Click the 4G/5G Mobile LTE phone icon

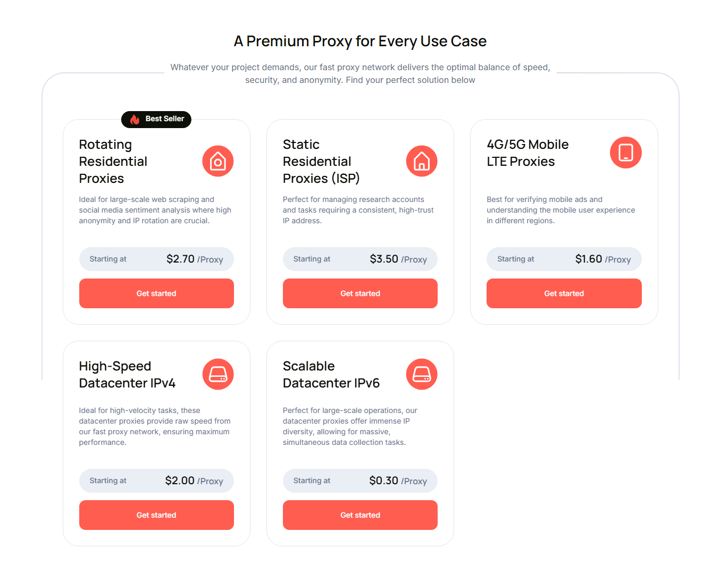[x=625, y=153]
